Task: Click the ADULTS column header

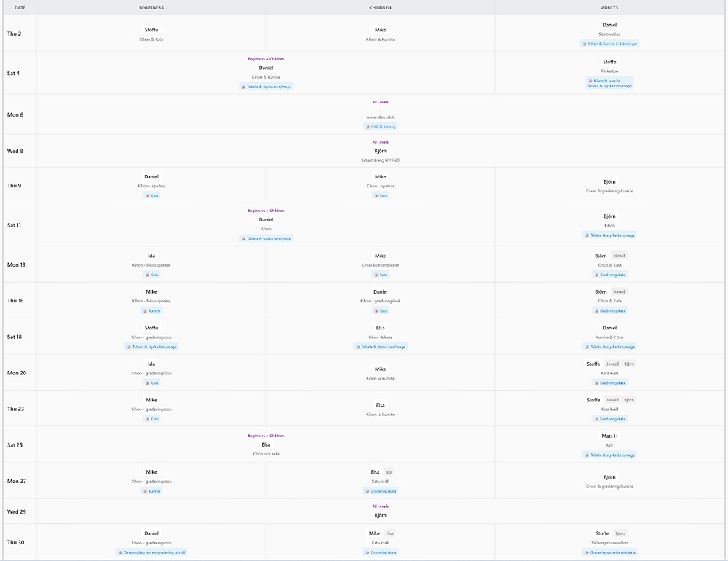Action: tap(609, 7)
